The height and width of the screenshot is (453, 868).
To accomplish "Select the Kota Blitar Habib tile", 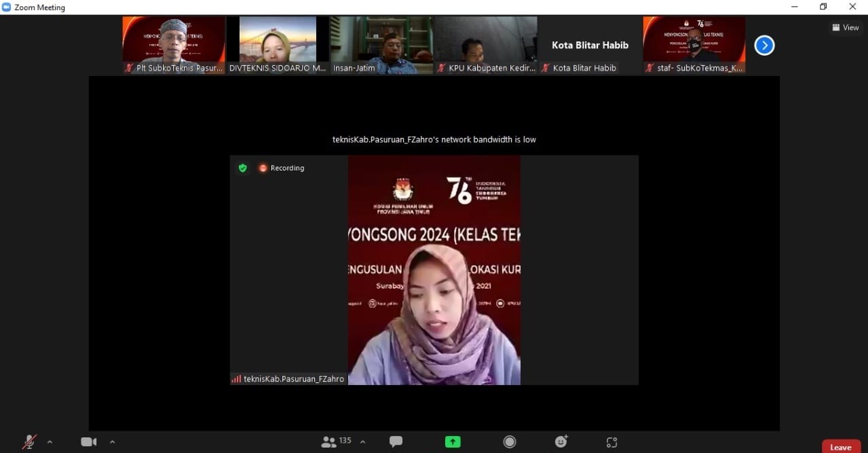I will [x=590, y=45].
